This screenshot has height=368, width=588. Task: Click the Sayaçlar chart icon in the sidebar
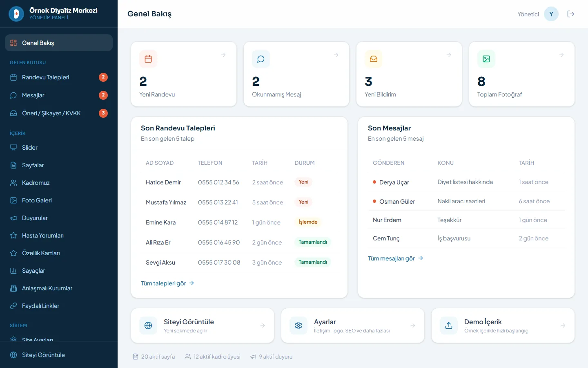tap(13, 271)
